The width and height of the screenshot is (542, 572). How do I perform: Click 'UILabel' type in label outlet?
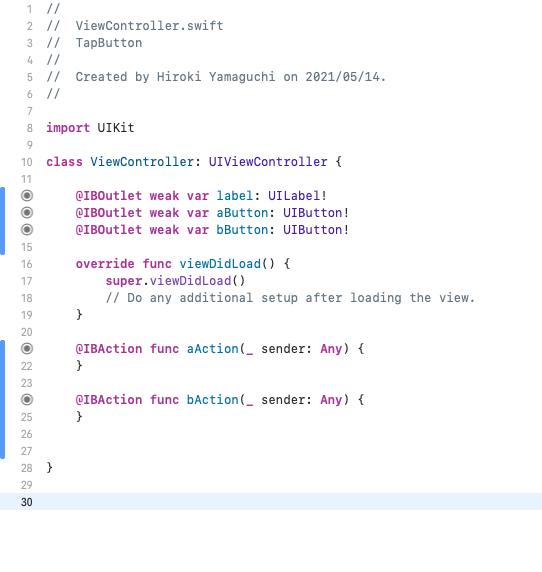pos(294,196)
